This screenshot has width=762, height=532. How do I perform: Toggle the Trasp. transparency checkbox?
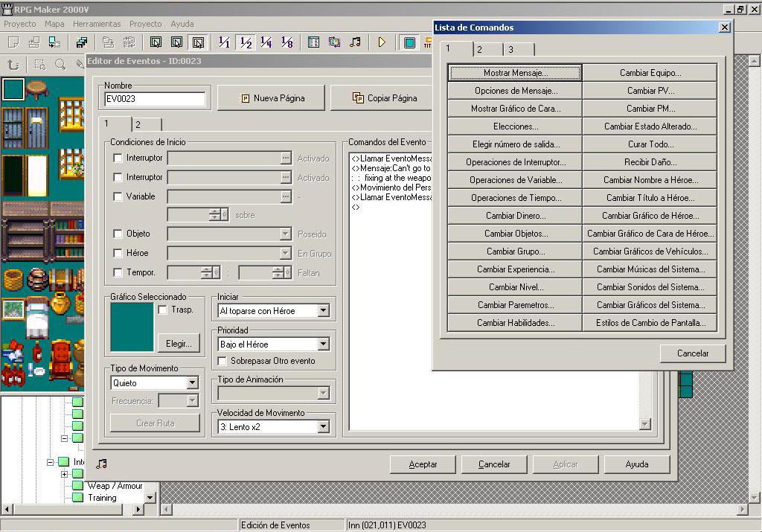click(x=163, y=310)
